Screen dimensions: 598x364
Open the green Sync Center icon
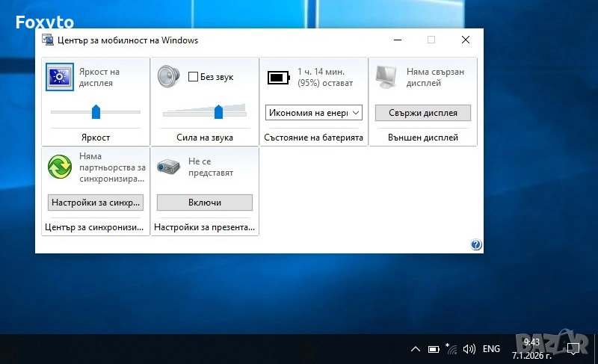tap(60, 166)
